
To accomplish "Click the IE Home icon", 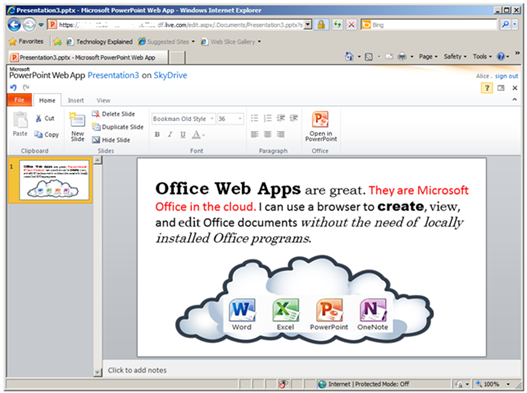I will click(x=349, y=56).
